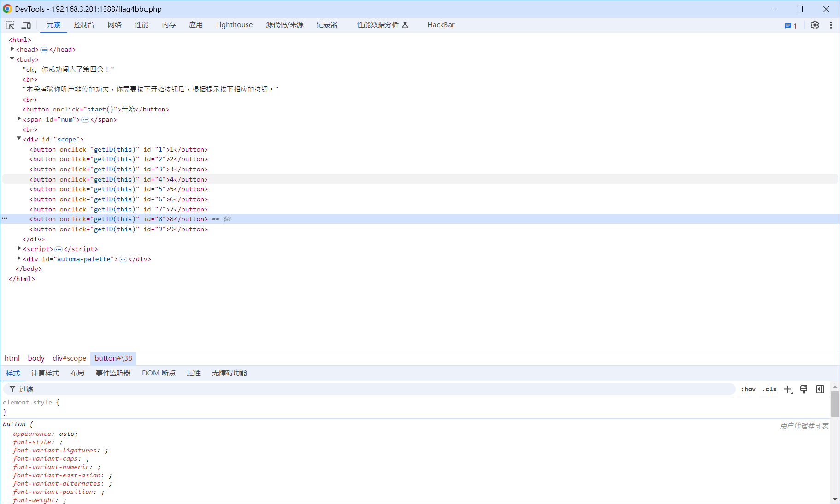This screenshot has width=840, height=504.
Task: Click the styles scrollbar down arrow
Action: click(x=835, y=499)
